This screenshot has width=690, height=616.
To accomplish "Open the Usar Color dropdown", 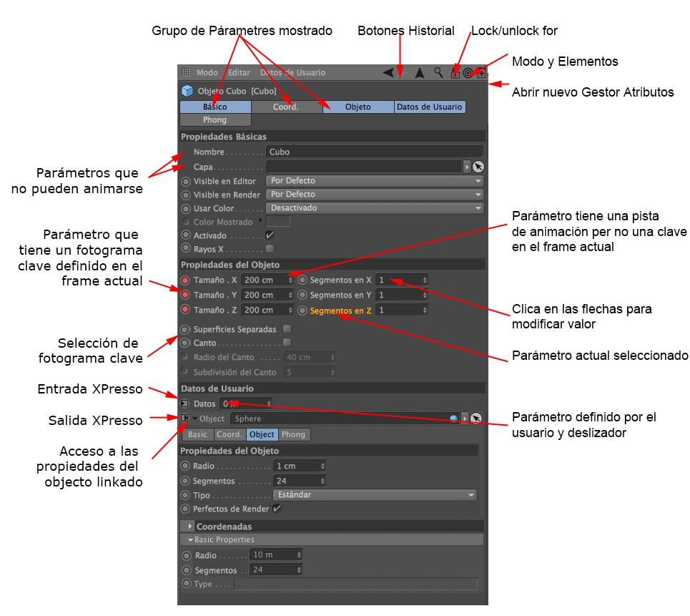I will click(375, 207).
